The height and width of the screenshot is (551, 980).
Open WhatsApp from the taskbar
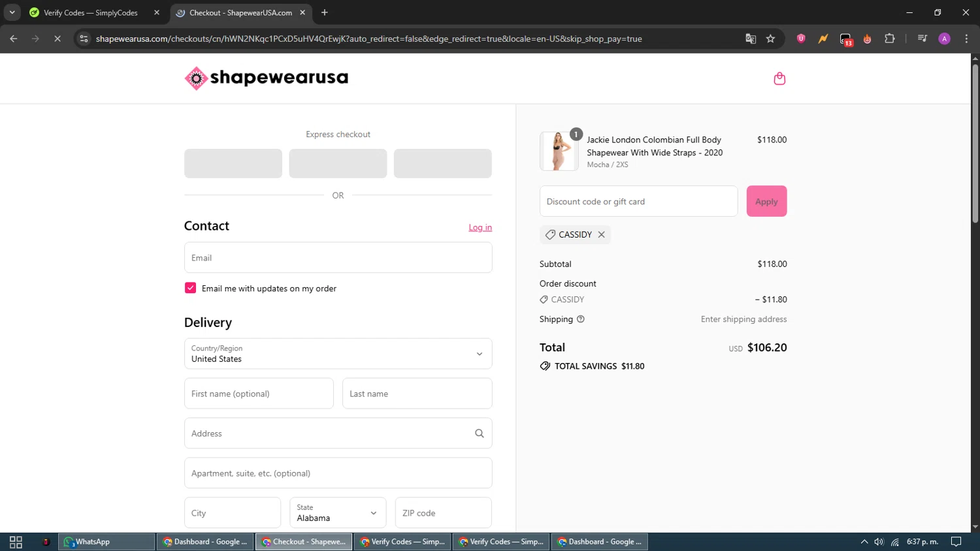coord(106,542)
